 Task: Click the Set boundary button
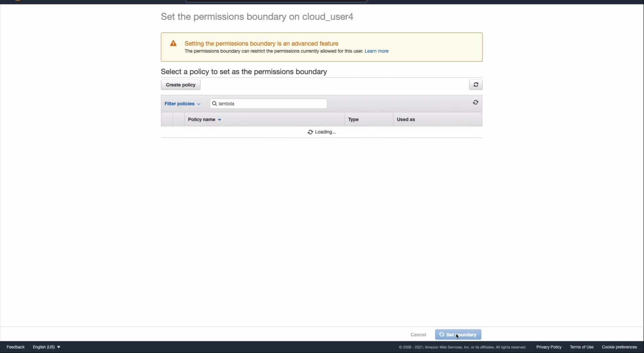(x=458, y=335)
